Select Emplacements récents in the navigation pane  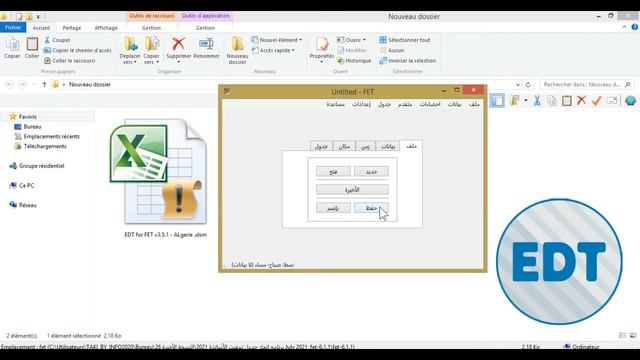point(51,136)
